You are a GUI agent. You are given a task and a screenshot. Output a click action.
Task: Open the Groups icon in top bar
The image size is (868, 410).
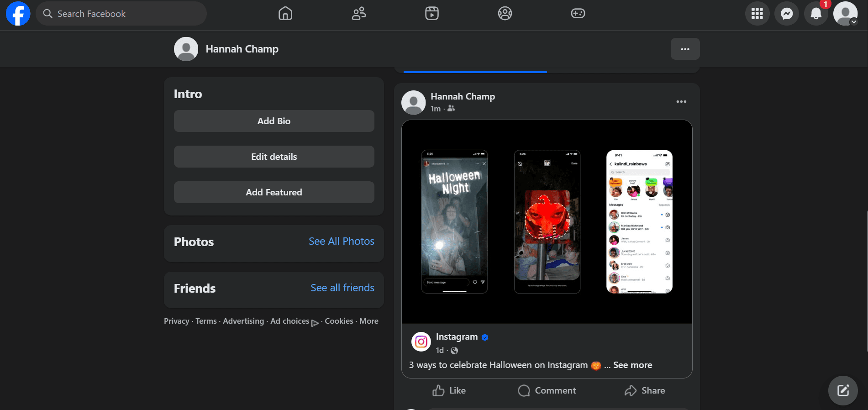coord(505,14)
